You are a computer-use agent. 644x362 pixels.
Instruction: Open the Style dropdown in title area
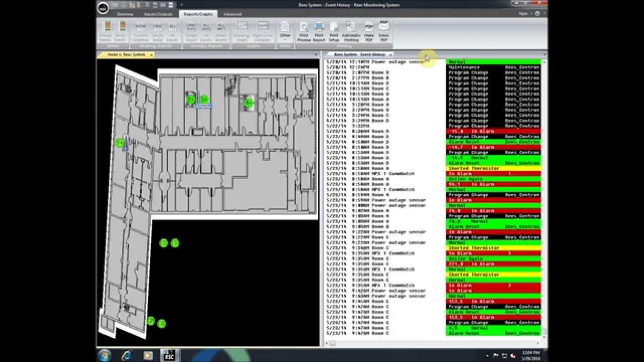[x=525, y=14]
